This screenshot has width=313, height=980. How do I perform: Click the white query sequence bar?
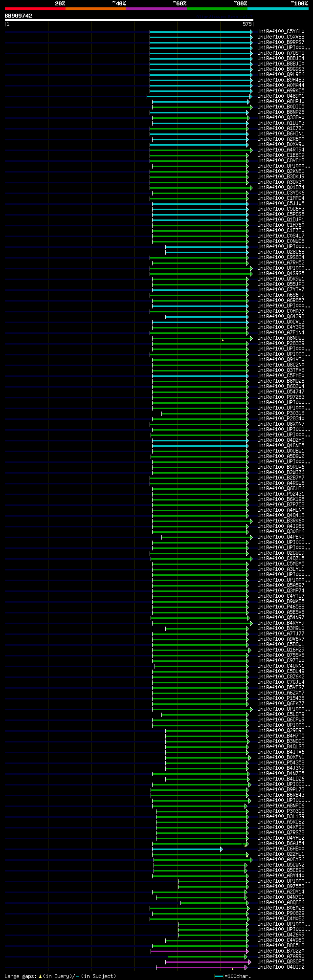click(129, 20)
